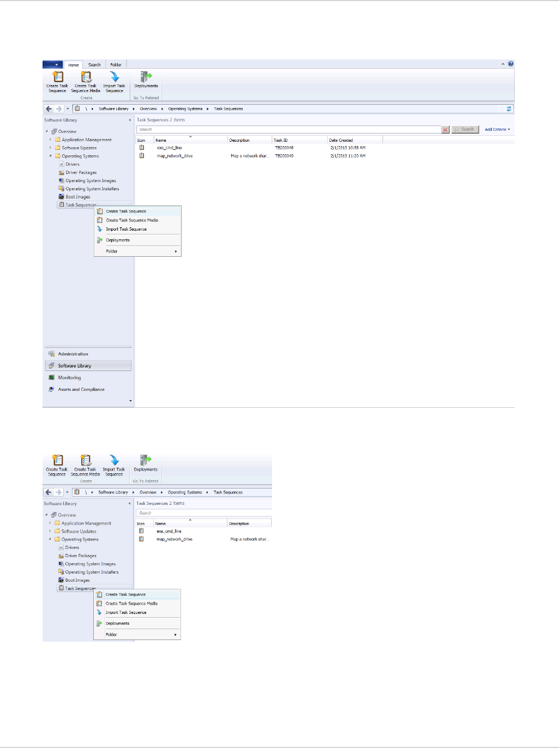Choose Create Task Sequence Media in top context menu

click(138, 220)
